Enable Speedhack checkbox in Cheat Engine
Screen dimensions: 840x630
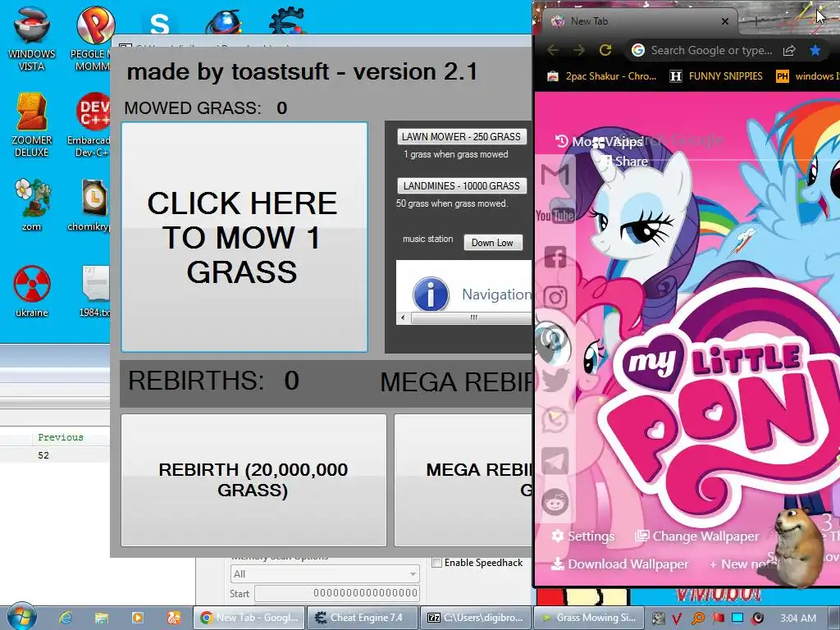pyautogui.click(x=437, y=563)
